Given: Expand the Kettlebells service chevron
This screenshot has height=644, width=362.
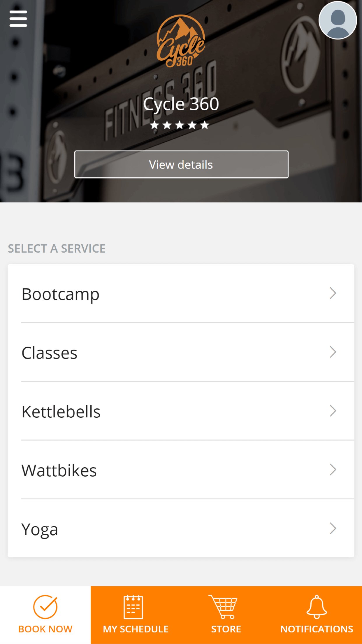Looking at the screenshot, I should [x=333, y=411].
